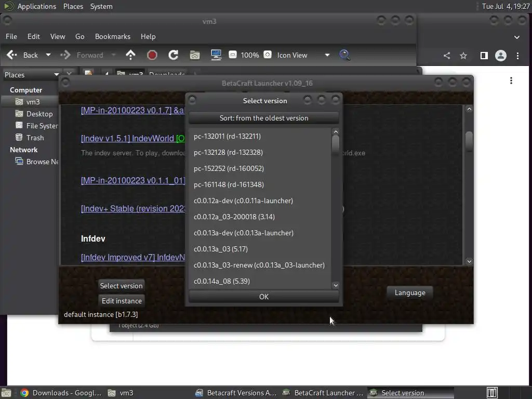Open the Chrome profile avatar icon
This screenshot has height=399, width=532.
(x=500, y=56)
